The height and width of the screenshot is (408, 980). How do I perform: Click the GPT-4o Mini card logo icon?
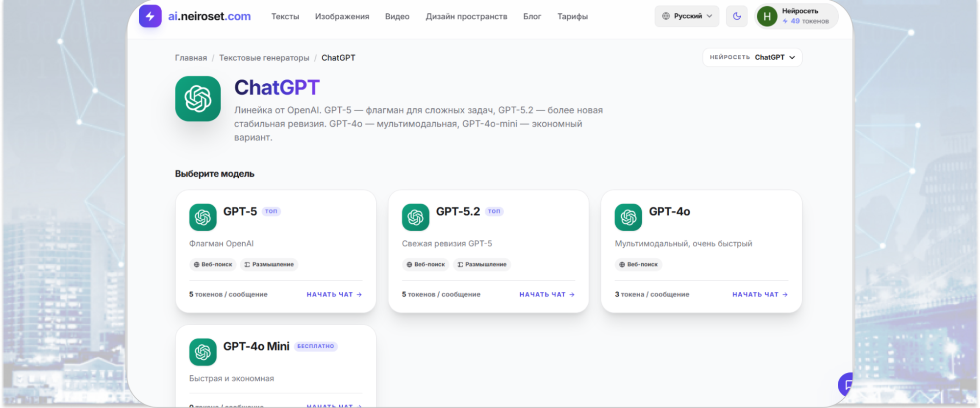point(203,352)
